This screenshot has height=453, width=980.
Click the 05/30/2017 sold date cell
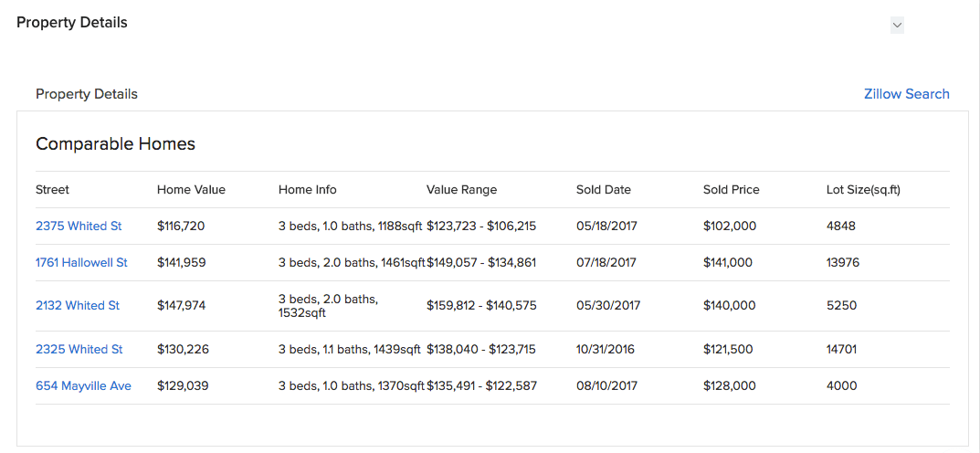[x=608, y=305]
